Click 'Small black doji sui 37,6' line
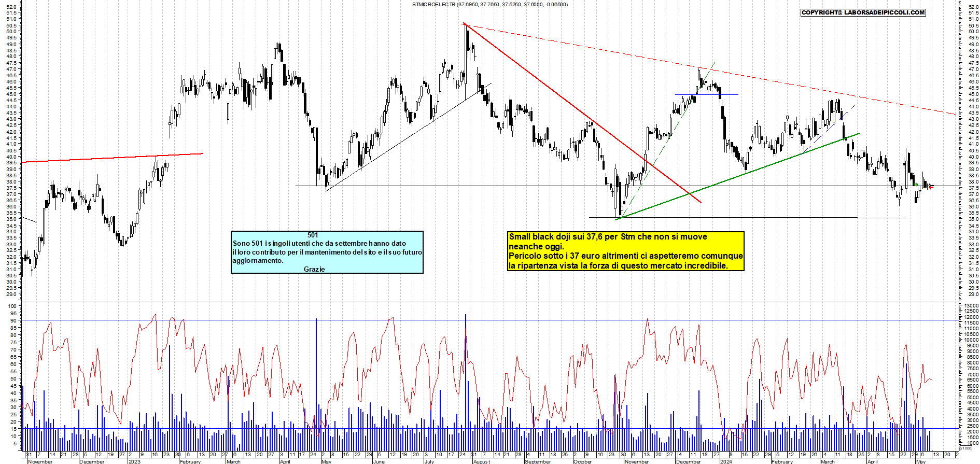 coord(608,237)
